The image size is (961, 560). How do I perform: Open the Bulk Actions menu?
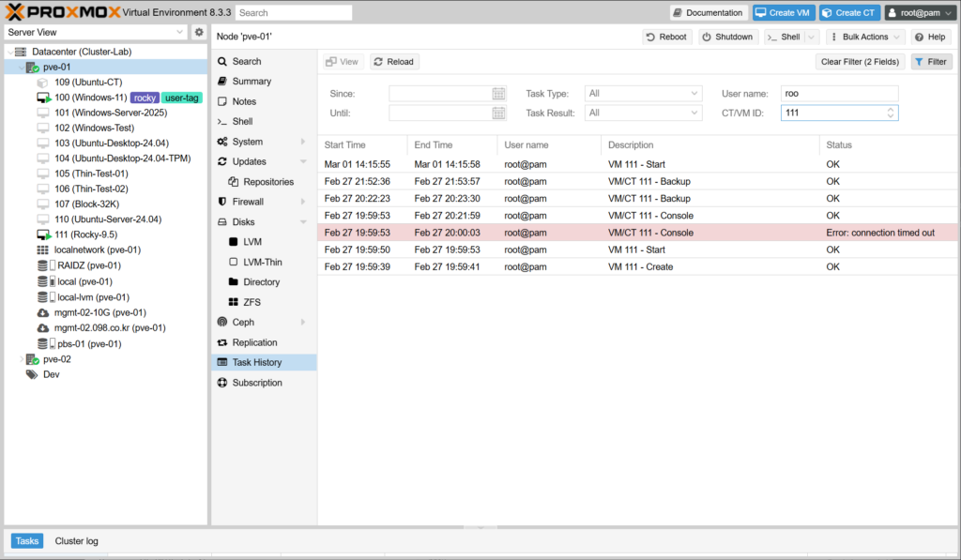865,37
